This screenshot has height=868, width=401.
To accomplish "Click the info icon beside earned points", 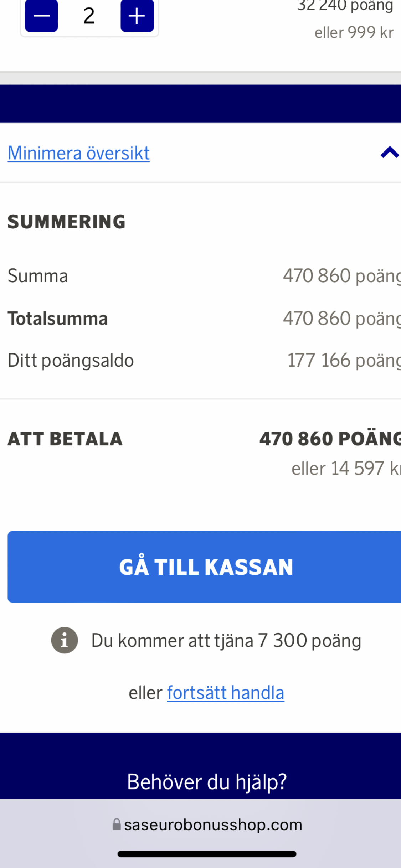I will click(65, 640).
